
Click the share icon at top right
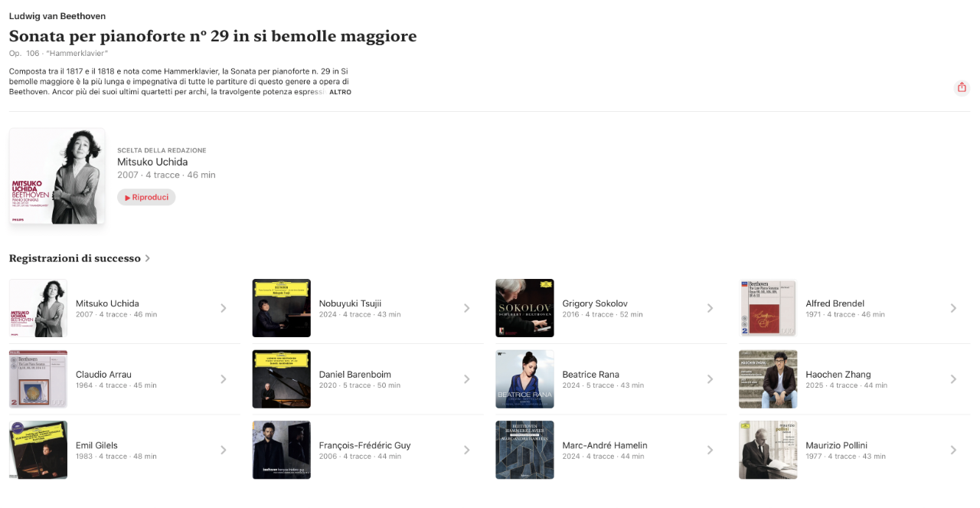(x=962, y=87)
